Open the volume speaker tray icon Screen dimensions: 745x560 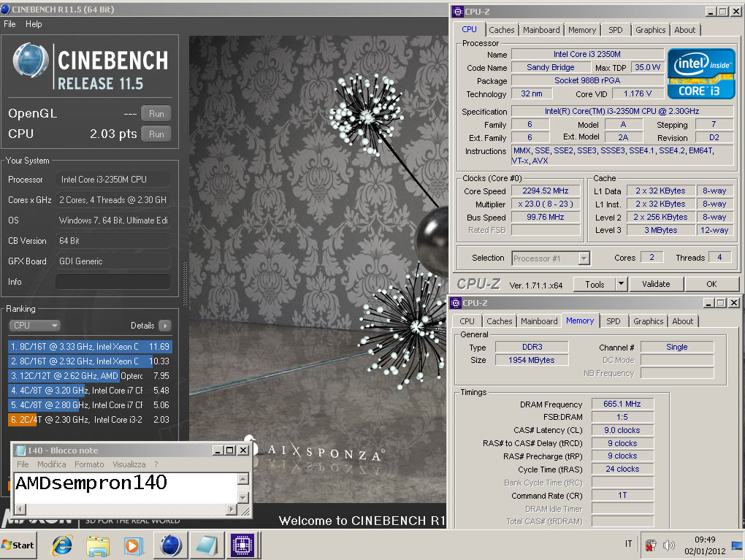click(x=668, y=545)
